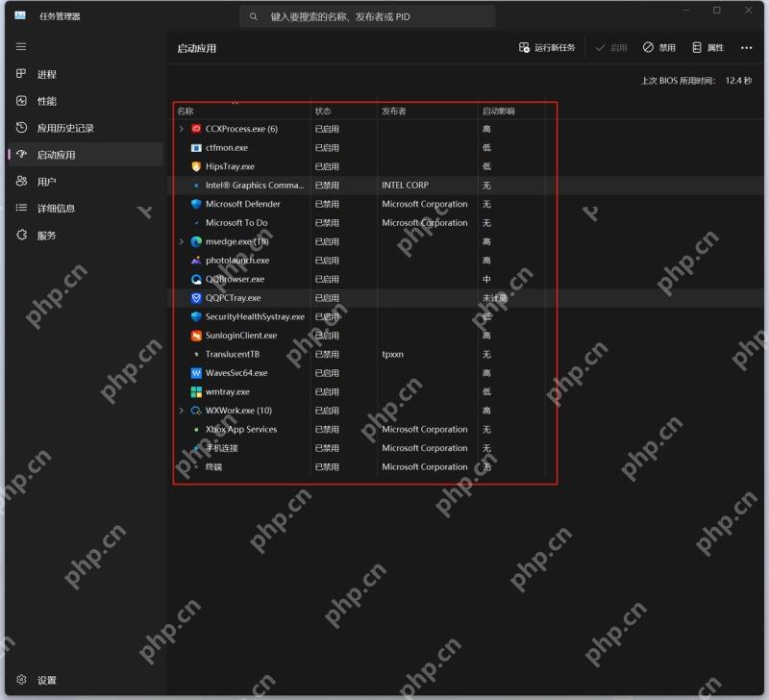This screenshot has height=700, width=769.
Task: Sort by the 状态 column header
Action: pyautogui.click(x=344, y=111)
